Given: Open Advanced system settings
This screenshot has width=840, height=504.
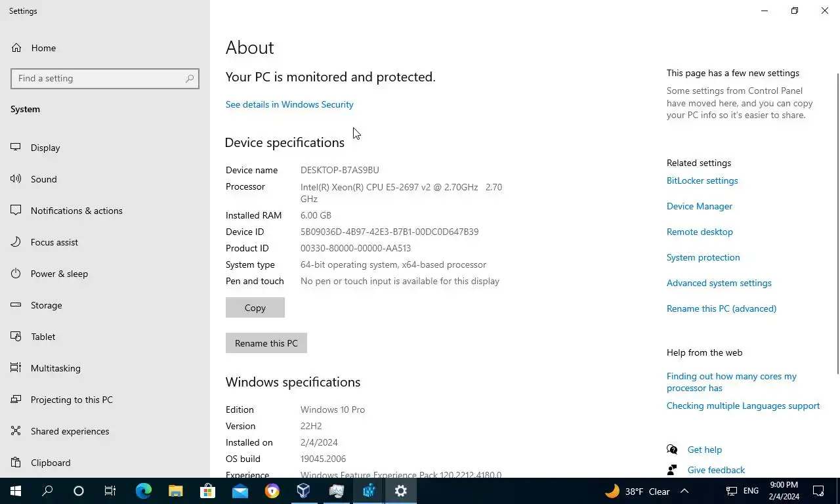Looking at the screenshot, I should click(719, 283).
